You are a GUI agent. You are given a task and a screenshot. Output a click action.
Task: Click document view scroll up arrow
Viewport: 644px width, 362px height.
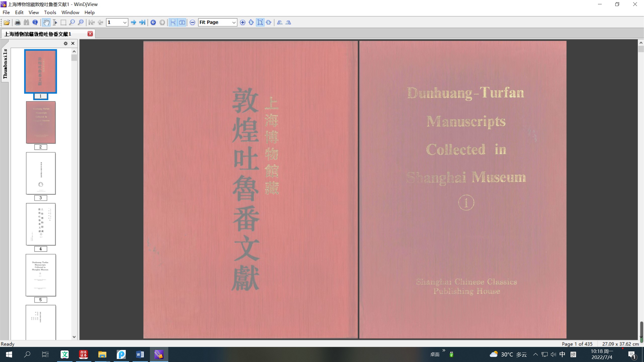[641, 43]
